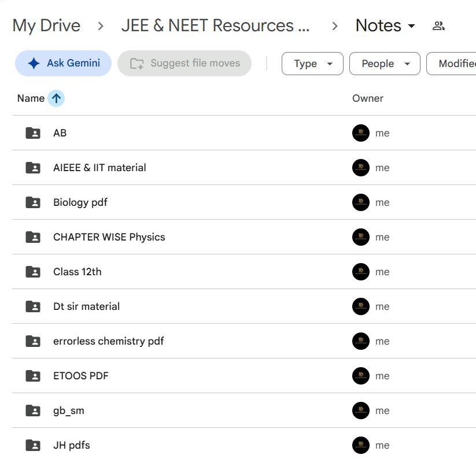Image resolution: width=476 pixels, height=462 pixels.
Task: Click owner 'me' text in AB row
Action: point(382,133)
